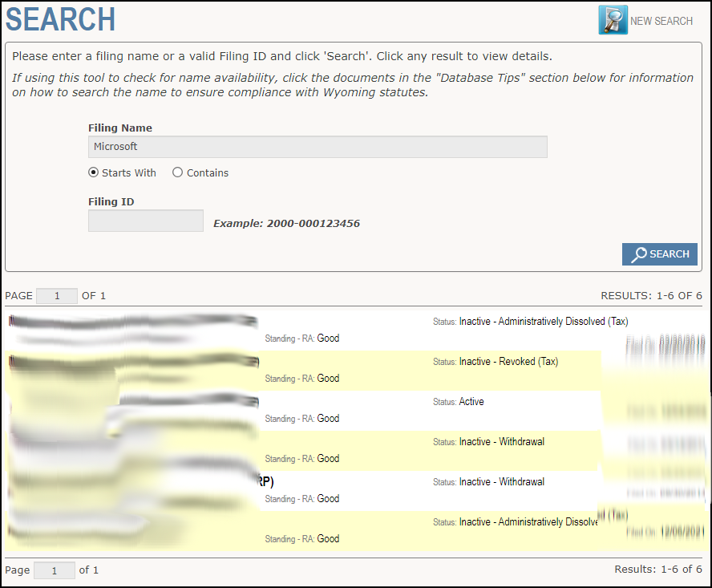Click Standing - RA: Good in Active row
Viewport: 712px width, 588px height.
pos(302,419)
